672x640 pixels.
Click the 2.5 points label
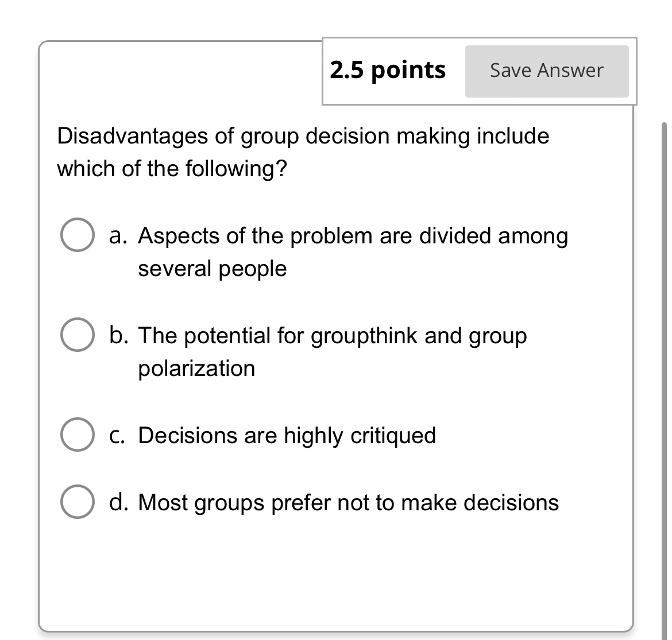388,69
